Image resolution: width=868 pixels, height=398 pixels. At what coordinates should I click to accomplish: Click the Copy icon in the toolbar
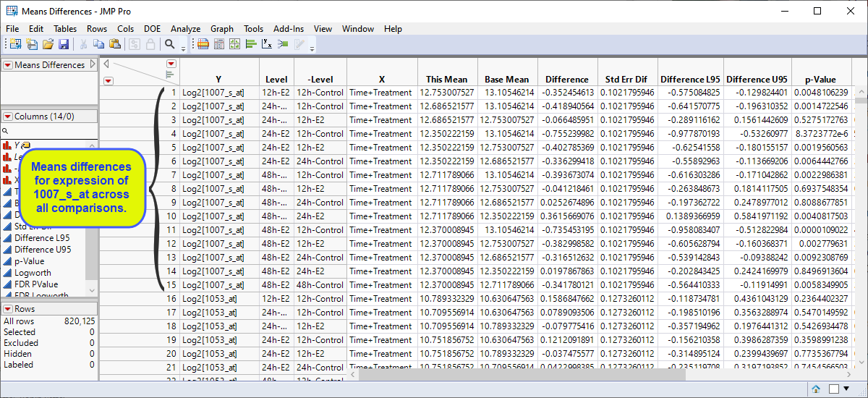coord(99,45)
